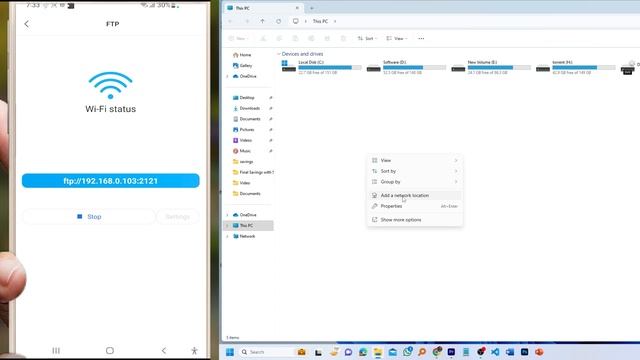This screenshot has height=360, width=640.
Task: Open pinned Documents with pin icon
Action: tap(248, 119)
